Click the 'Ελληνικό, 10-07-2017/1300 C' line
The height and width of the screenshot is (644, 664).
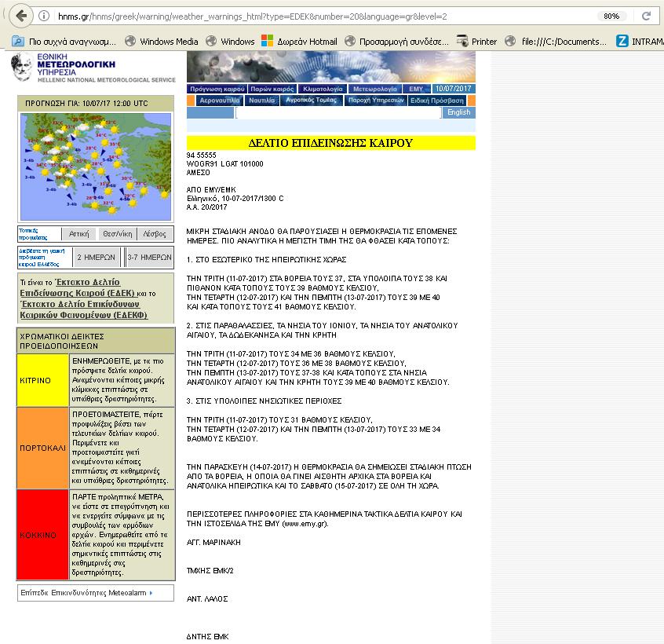pyautogui.click(x=235, y=198)
